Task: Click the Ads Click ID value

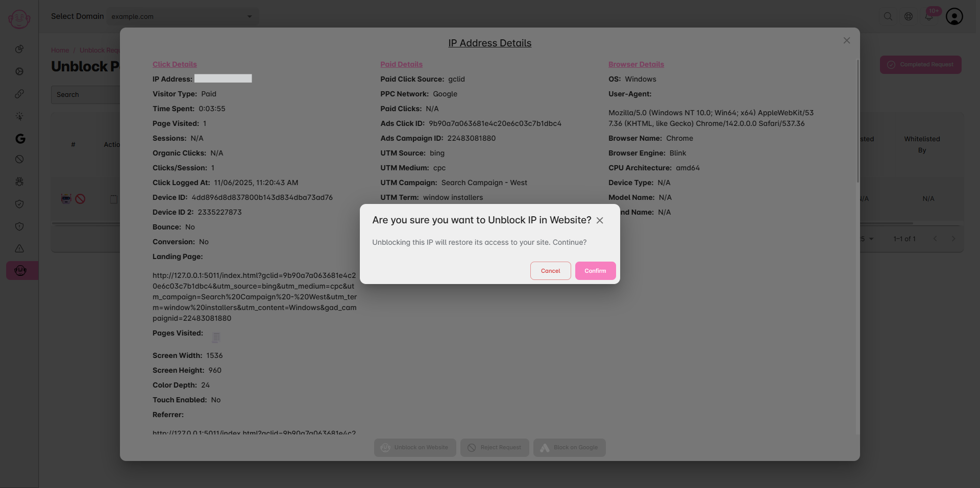Action: [495, 123]
